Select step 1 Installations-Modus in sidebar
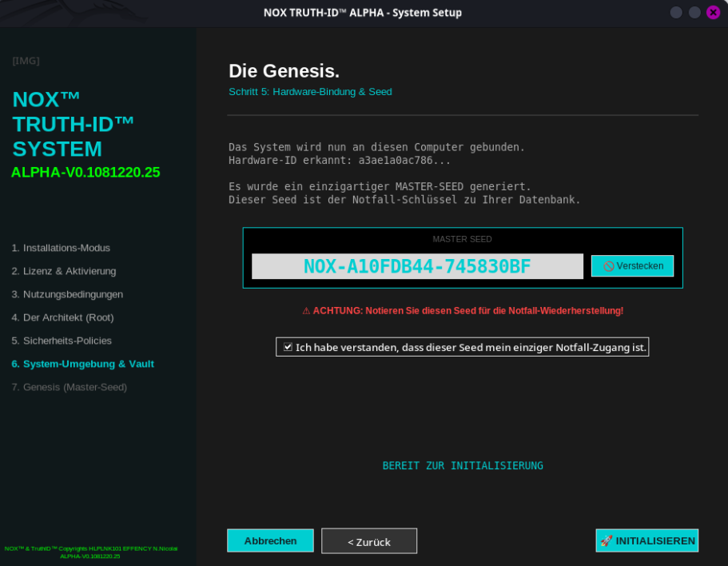Viewport: 728px width, 566px height. click(x=61, y=248)
